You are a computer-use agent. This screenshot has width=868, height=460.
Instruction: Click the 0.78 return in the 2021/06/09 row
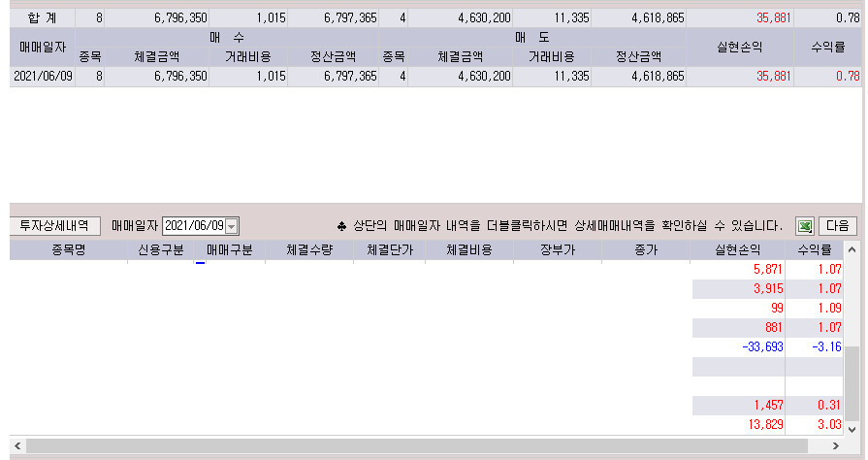point(827,77)
